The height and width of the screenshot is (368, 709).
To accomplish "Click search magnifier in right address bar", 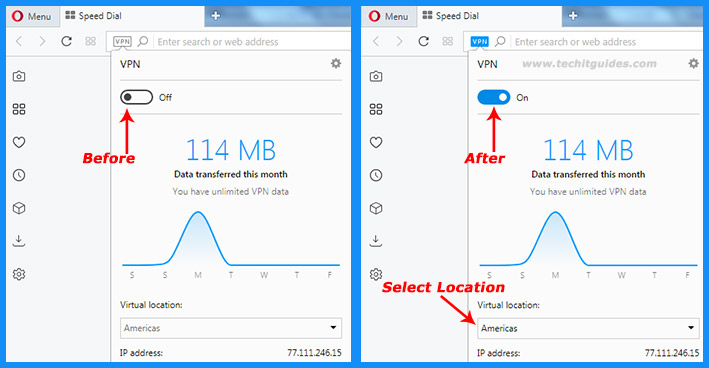I will point(500,42).
